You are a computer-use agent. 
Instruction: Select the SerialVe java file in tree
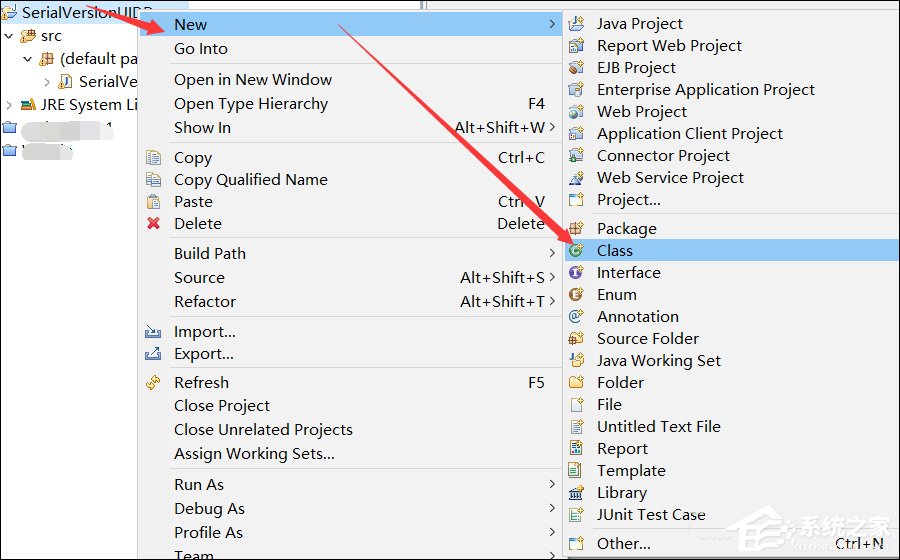point(98,82)
